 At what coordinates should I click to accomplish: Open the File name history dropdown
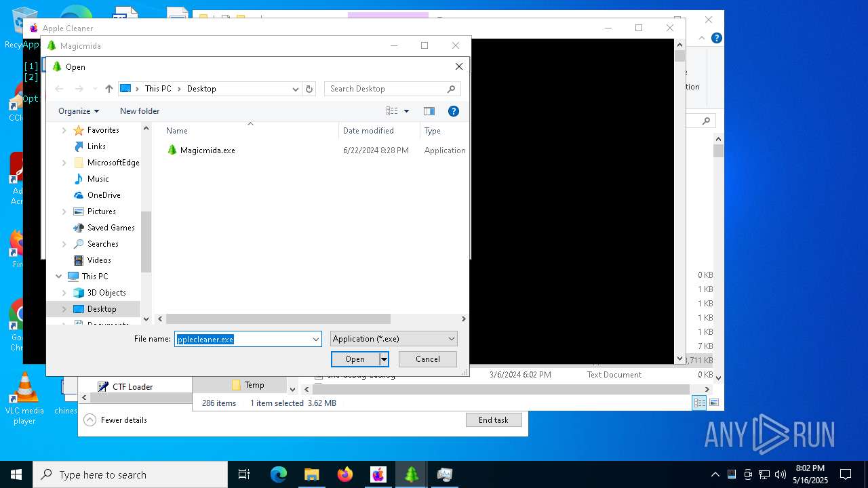pos(316,339)
